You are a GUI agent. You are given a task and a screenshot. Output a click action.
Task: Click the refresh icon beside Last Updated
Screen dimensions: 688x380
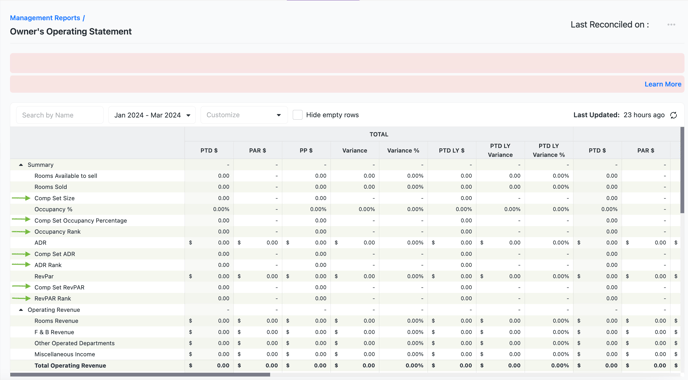674,115
